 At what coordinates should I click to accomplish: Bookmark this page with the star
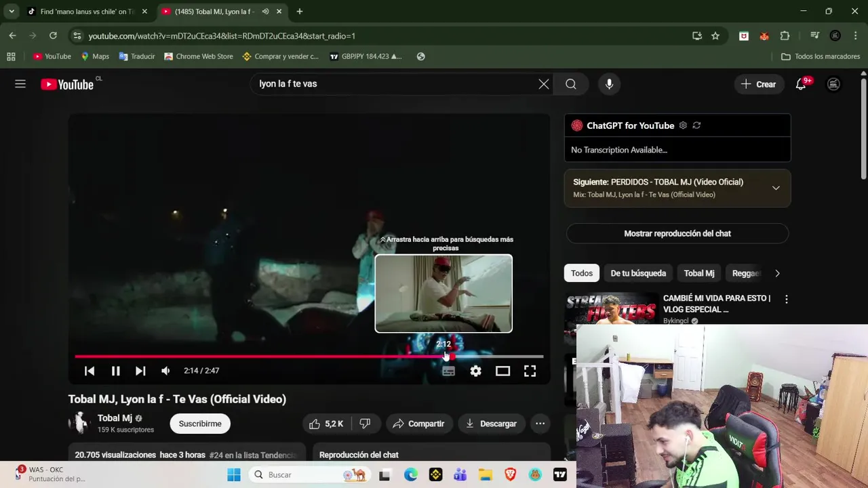[x=715, y=35]
